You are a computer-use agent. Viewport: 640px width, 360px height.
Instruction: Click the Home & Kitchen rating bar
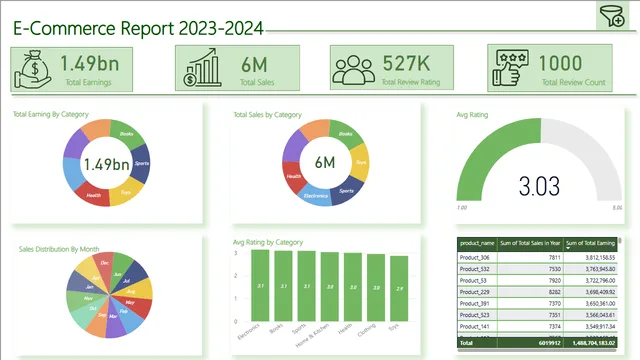point(330,287)
